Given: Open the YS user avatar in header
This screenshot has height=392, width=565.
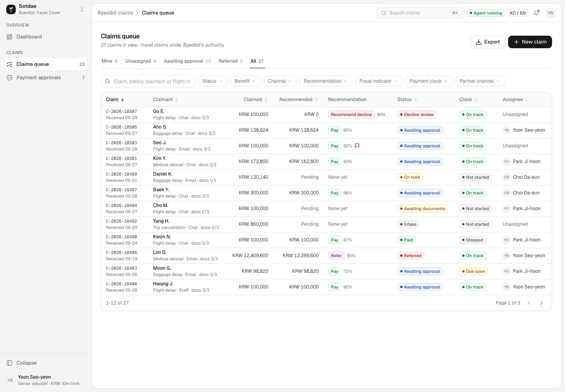Looking at the screenshot, I should click(x=550, y=13).
